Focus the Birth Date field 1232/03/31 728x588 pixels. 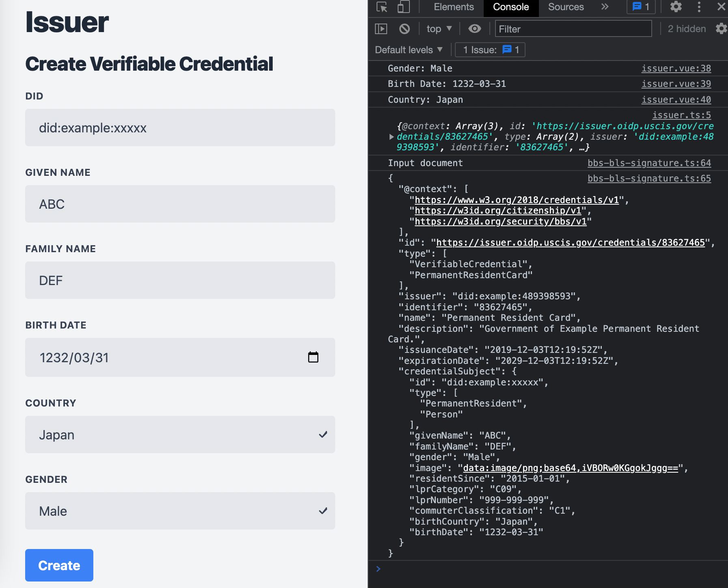click(x=180, y=357)
